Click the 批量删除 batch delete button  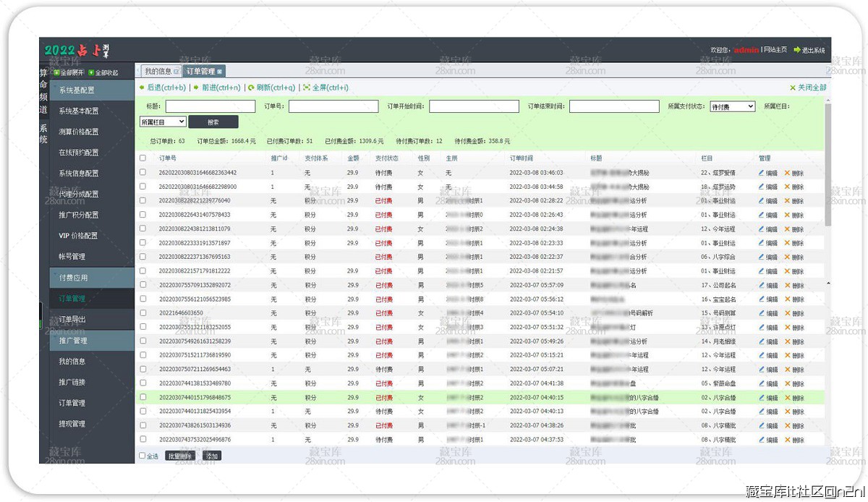179,456
